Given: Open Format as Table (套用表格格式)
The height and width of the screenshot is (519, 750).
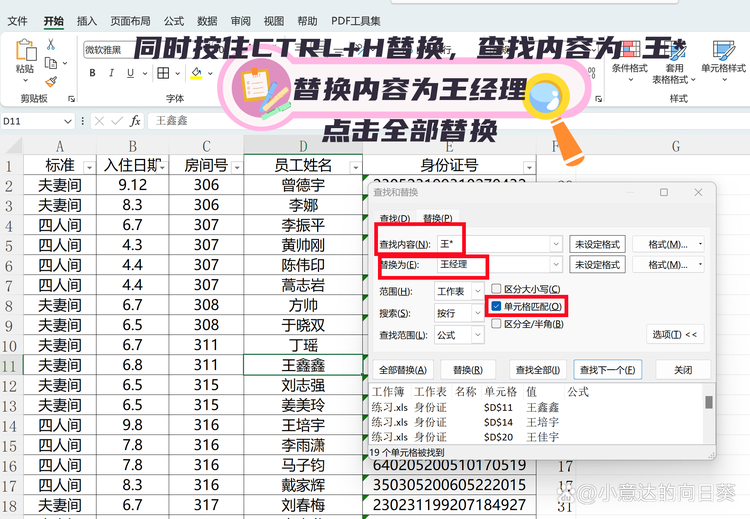Looking at the screenshot, I should pos(673,62).
